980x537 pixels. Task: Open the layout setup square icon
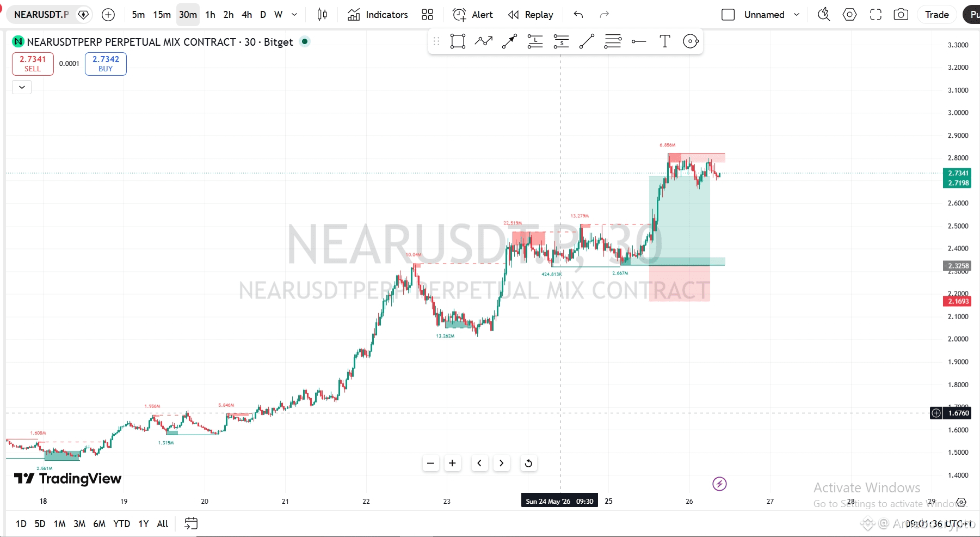coord(728,15)
